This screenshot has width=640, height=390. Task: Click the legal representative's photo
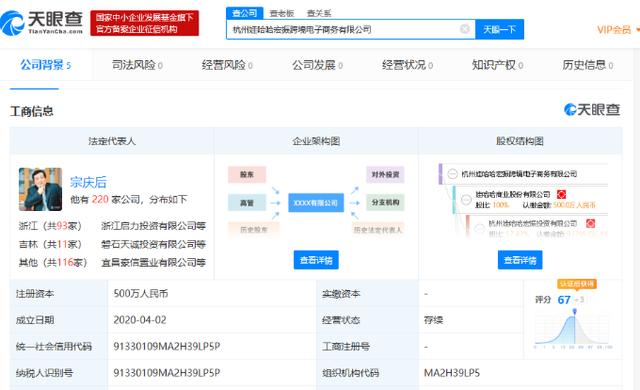(40, 189)
